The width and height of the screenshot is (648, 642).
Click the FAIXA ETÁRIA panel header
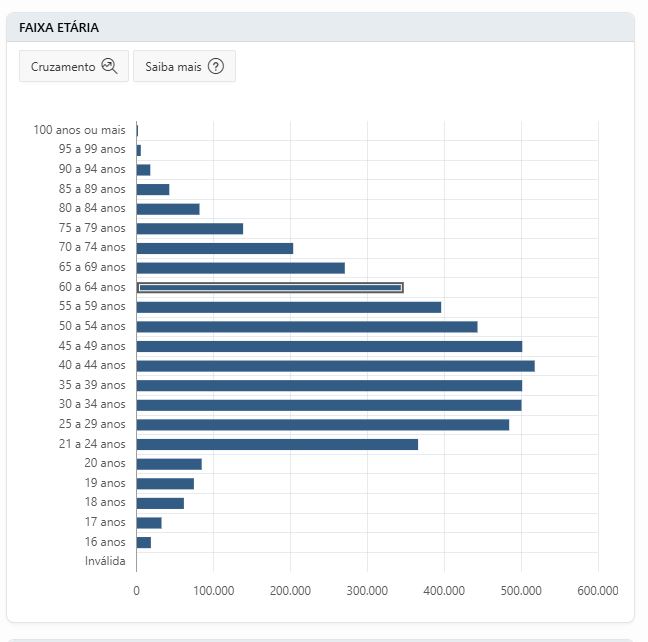[321, 27]
